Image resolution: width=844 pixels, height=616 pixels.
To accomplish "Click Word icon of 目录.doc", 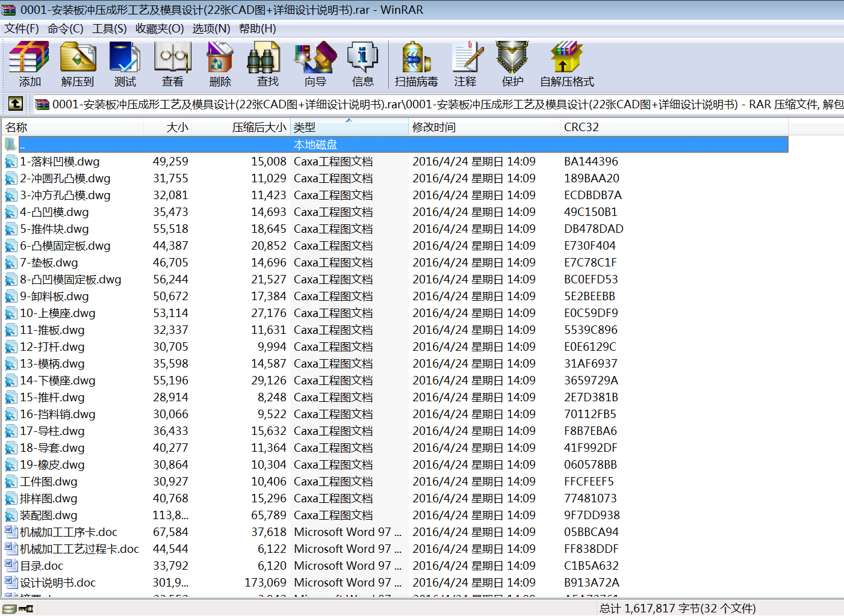I will 11,565.
